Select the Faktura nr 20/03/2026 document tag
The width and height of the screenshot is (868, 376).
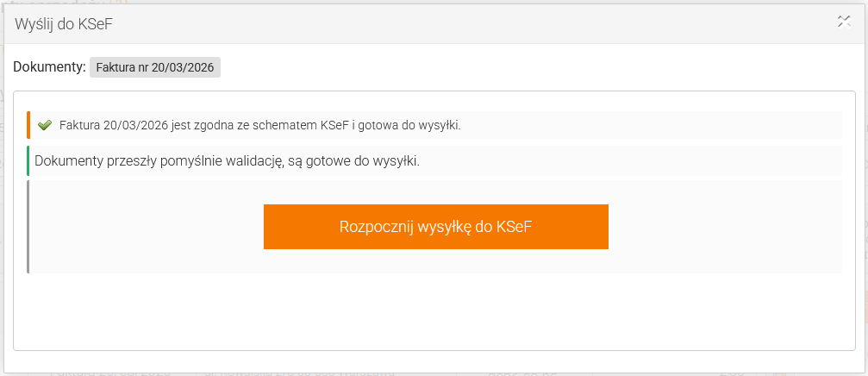tap(155, 67)
